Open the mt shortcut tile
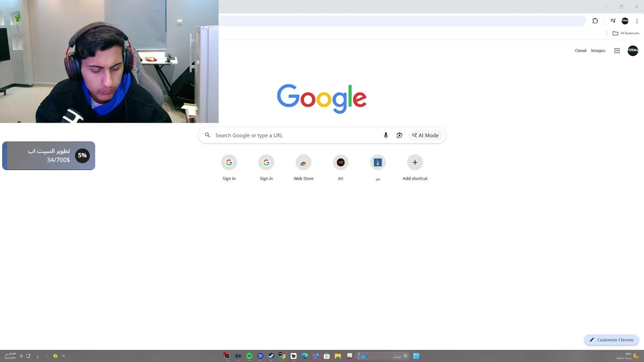 pos(341,168)
